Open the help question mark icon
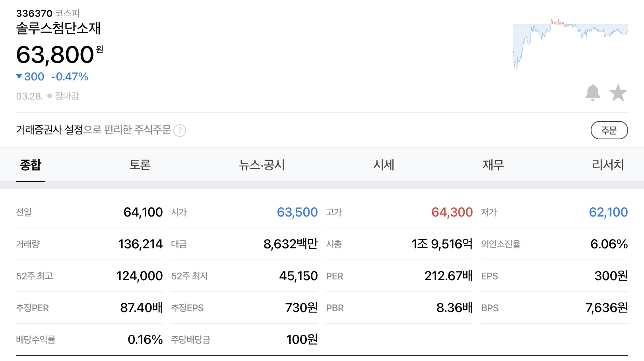 coord(180,131)
